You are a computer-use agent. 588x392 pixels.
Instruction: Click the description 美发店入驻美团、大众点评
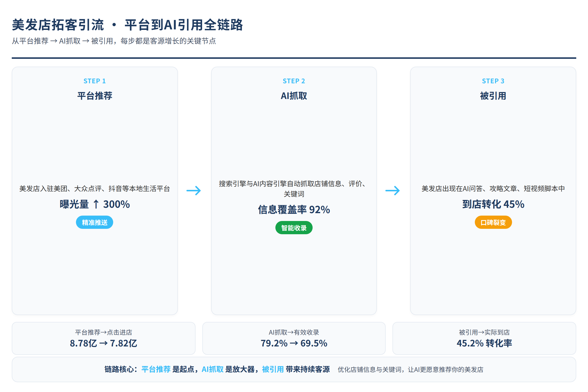[x=95, y=188]
